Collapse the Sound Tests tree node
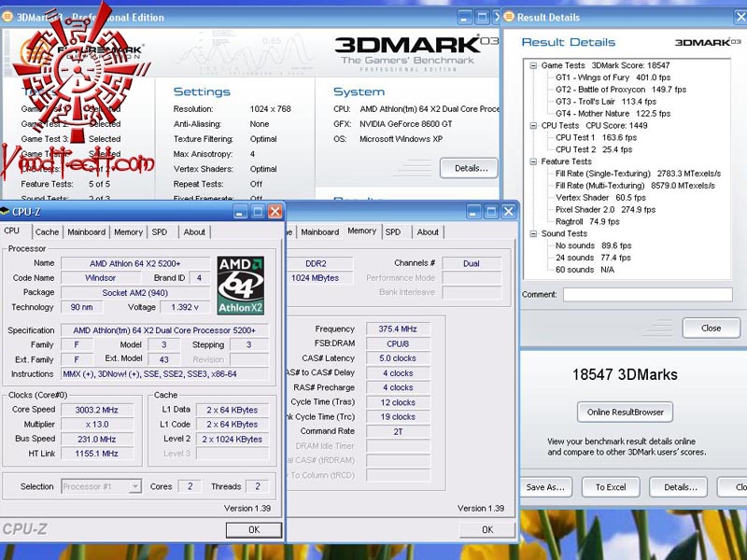747x560 pixels. click(x=533, y=234)
